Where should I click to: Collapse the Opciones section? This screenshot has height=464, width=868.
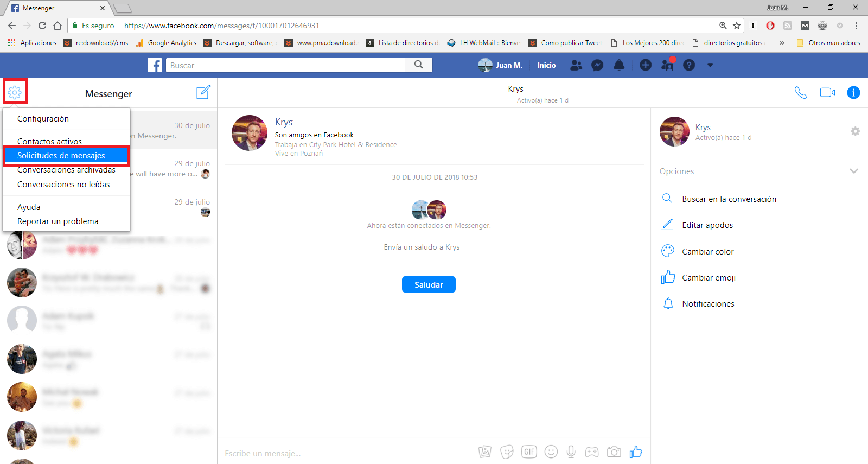pyautogui.click(x=854, y=171)
